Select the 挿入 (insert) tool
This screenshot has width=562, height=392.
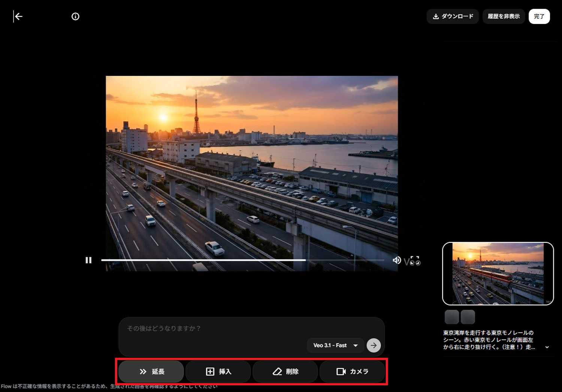(x=218, y=371)
